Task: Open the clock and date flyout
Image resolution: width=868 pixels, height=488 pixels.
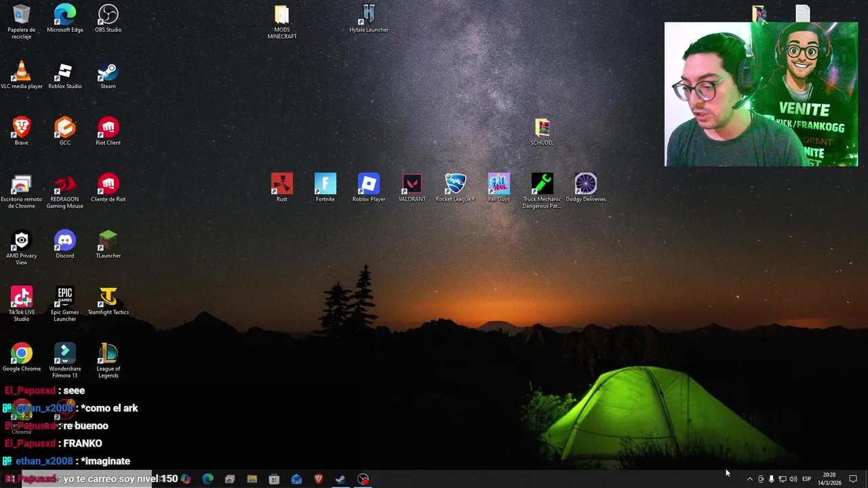Action: click(x=829, y=479)
